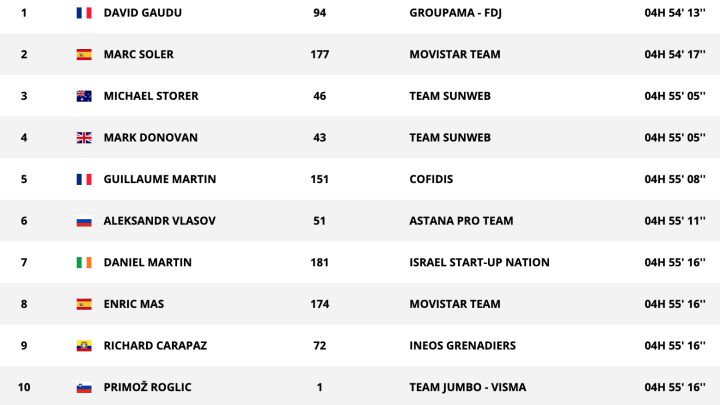Open rider profile for Primož Roglic
Screen dimensions: 720x405
[147, 387]
